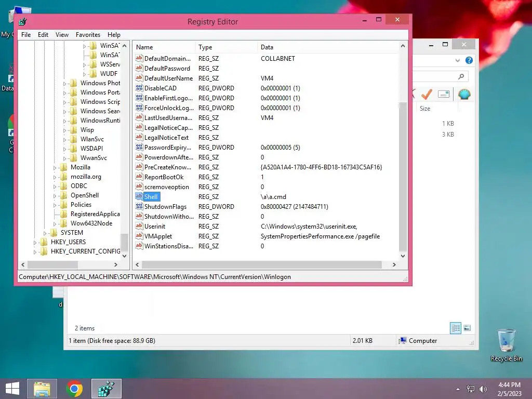Click the VMApplet string value icon
The image size is (532, 399).
click(x=139, y=236)
